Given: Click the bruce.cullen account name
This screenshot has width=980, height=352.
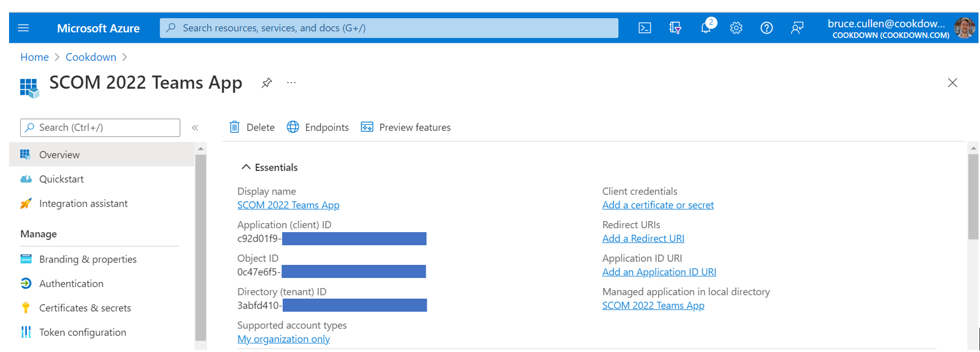Looking at the screenshot, I should pyautogui.click(x=886, y=23).
